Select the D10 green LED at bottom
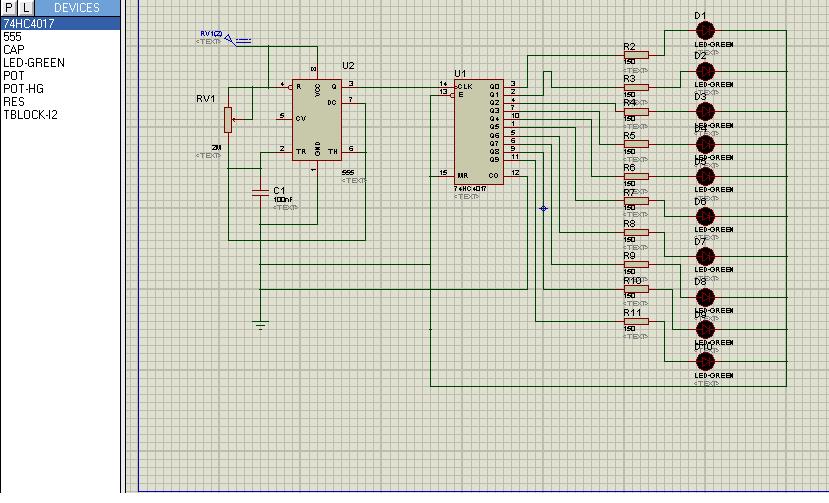This screenshot has width=829, height=503. 705,362
